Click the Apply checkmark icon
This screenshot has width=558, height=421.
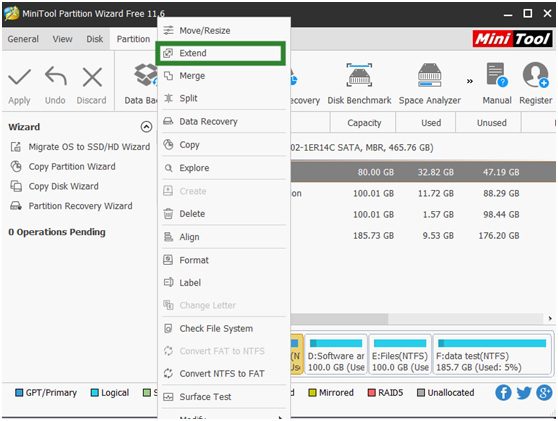tap(19, 78)
